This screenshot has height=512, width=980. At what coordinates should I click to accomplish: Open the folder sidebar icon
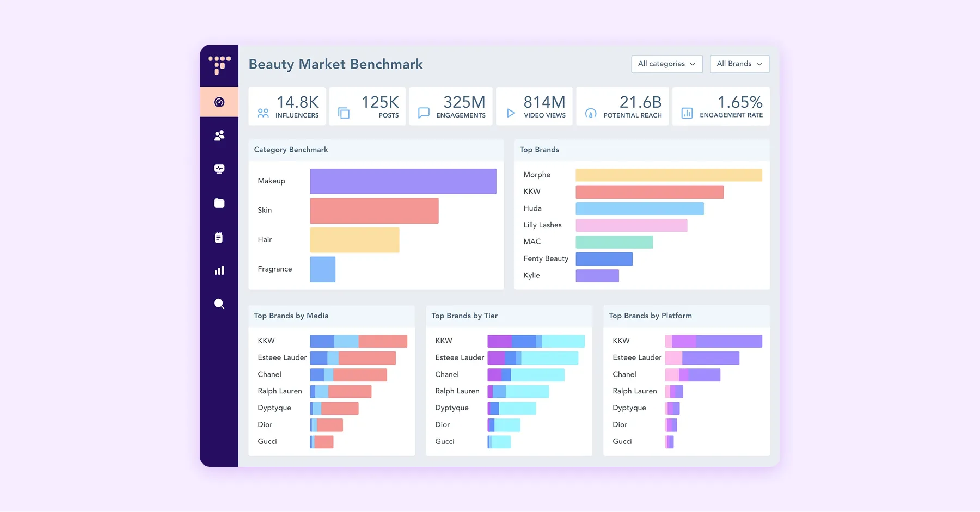point(219,203)
